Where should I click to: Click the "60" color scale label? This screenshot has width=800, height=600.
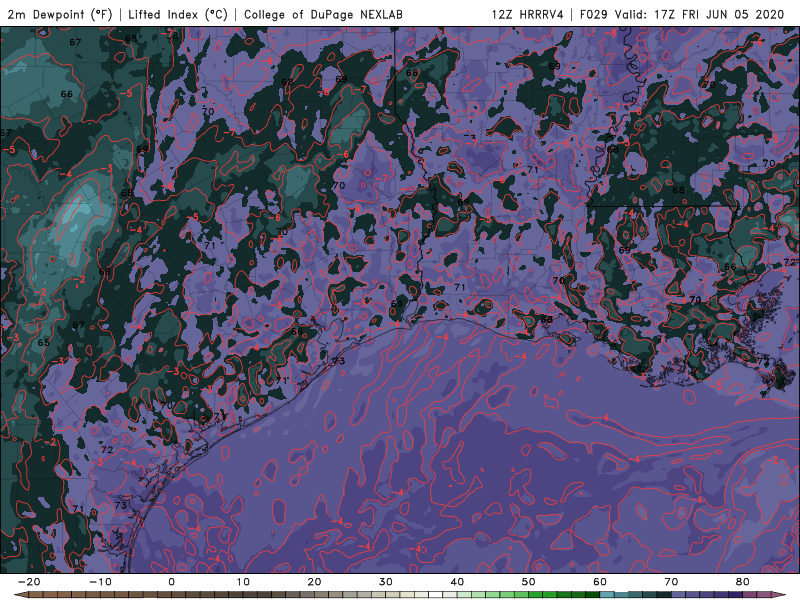tap(600, 582)
